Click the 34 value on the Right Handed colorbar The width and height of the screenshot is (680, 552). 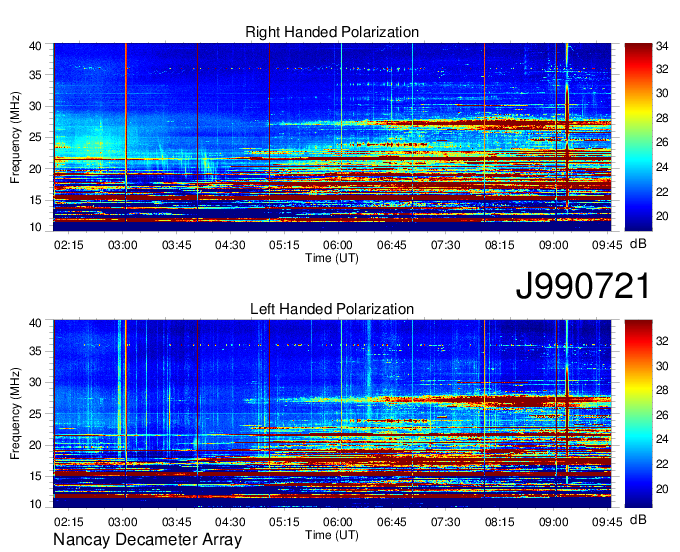point(662,46)
